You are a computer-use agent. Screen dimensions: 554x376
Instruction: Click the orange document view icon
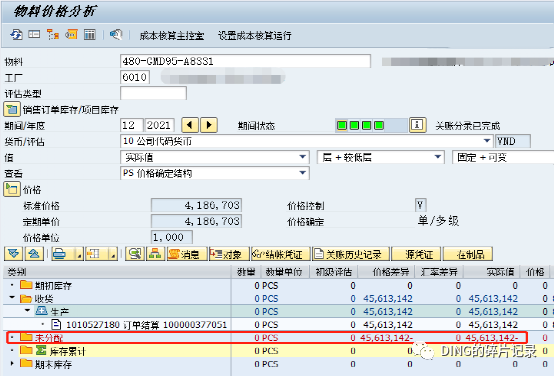pyautogui.click(x=71, y=35)
